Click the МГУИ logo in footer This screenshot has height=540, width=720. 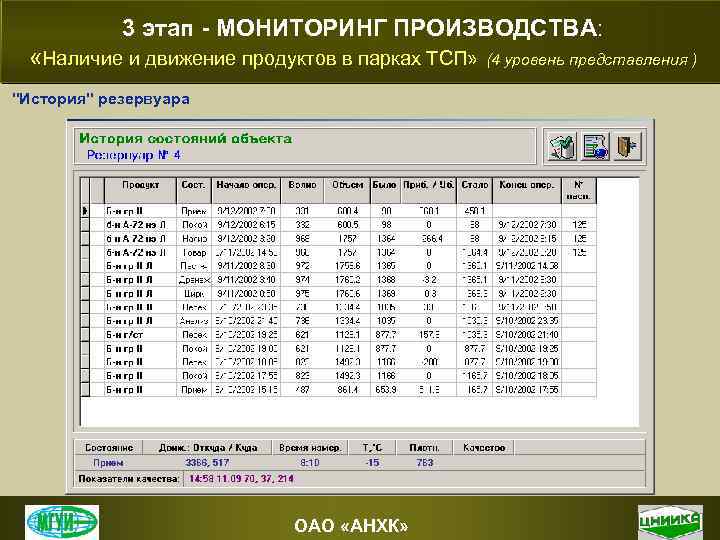(62, 523)
